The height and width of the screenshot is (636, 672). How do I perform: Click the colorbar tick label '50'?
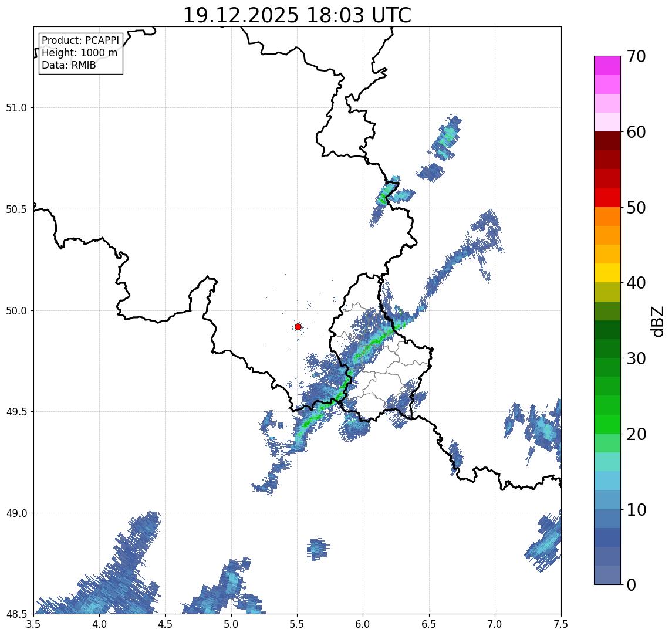pos(636,208)
